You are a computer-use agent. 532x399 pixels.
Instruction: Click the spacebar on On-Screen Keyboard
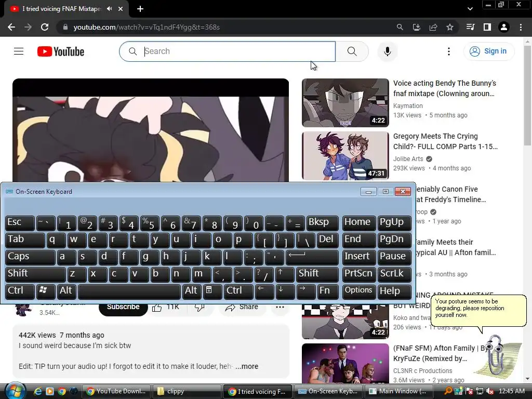(129, 291)
